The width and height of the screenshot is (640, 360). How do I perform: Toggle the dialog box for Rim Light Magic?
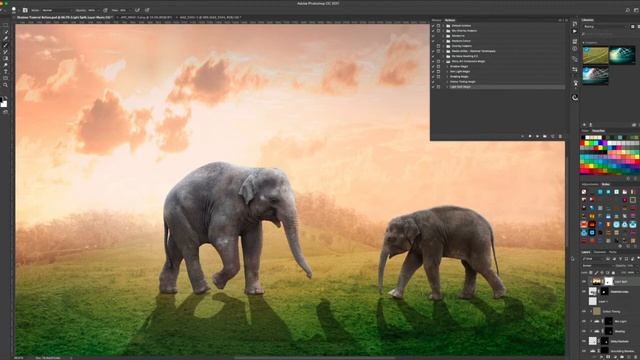click(x=438, y=71)
